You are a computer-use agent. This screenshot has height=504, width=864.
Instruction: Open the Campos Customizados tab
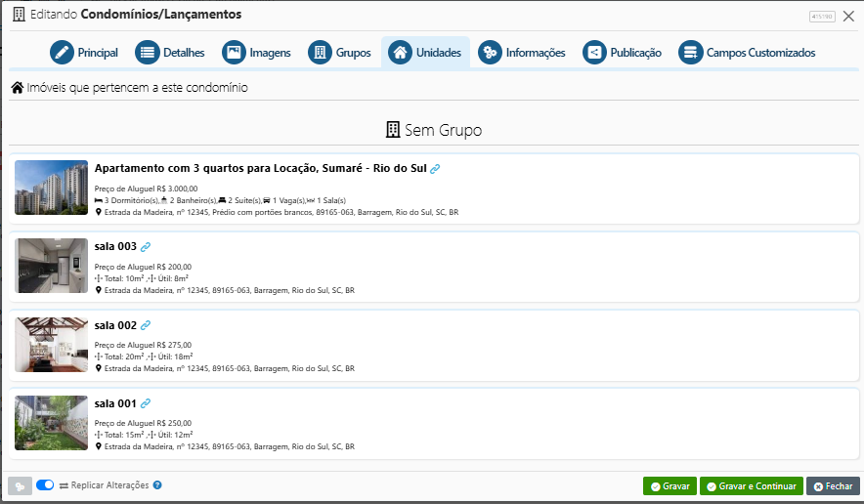[x=748, y=53]
